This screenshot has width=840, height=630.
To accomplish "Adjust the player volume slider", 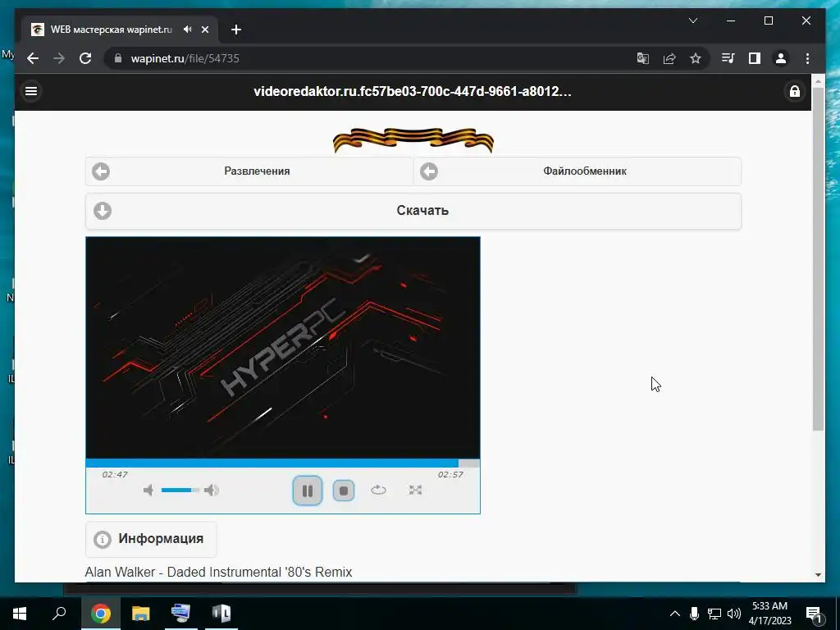I will click(180, 491).
